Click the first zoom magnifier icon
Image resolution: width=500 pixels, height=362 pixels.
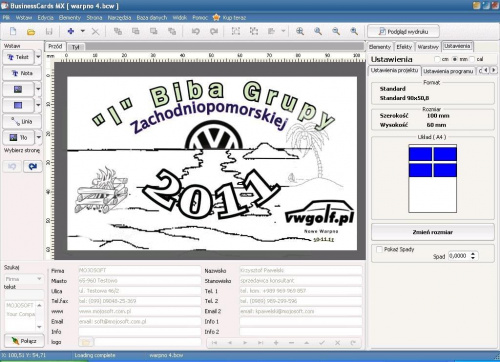[x=300, y=31]
